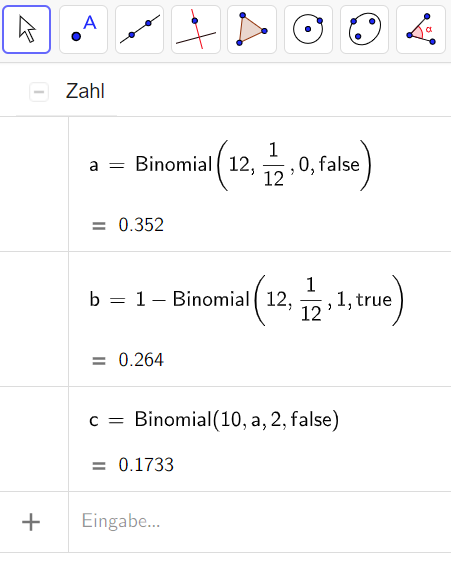Pick the Perpendicular Line tool
The height and width of the screenshot is (562, 451).
(196, 30)
